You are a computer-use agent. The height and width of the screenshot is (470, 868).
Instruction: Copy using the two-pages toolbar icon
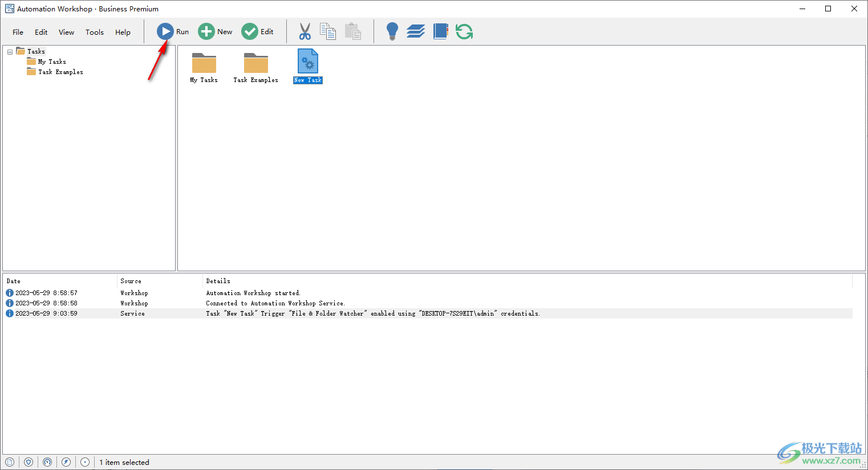point(328,31)
